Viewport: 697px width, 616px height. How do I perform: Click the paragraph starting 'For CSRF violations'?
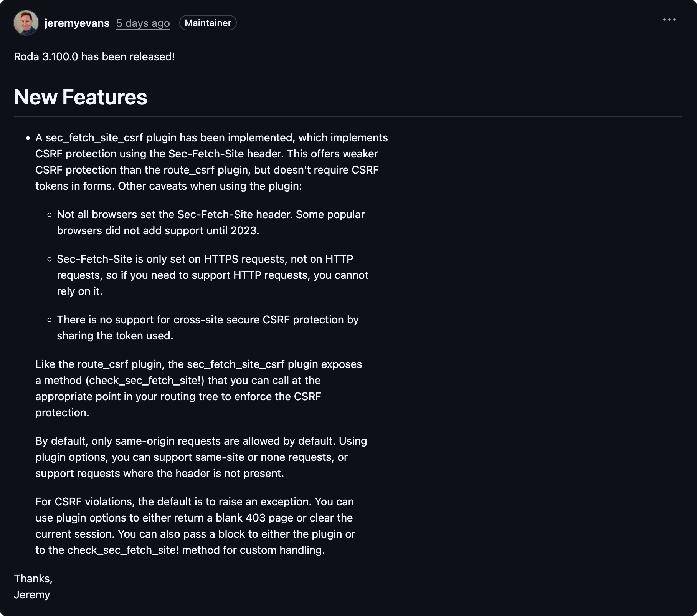click(195, 526)
